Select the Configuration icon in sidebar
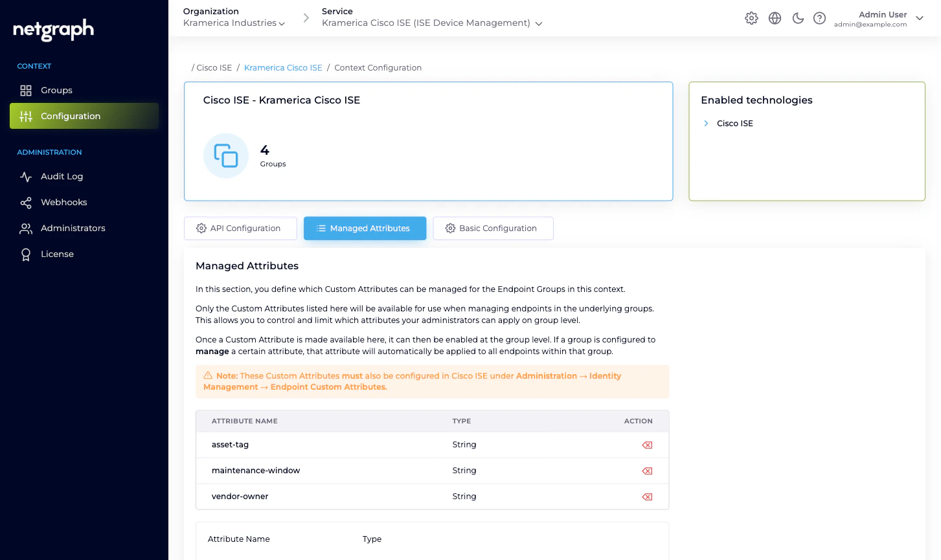941x560 pixels. coord(26,116)
